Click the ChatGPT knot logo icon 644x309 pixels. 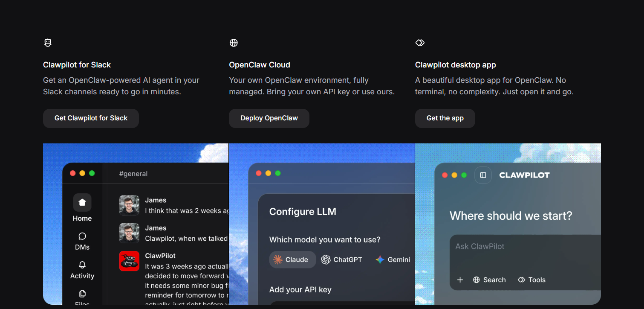pyautogui.click(x=326, y=259)
